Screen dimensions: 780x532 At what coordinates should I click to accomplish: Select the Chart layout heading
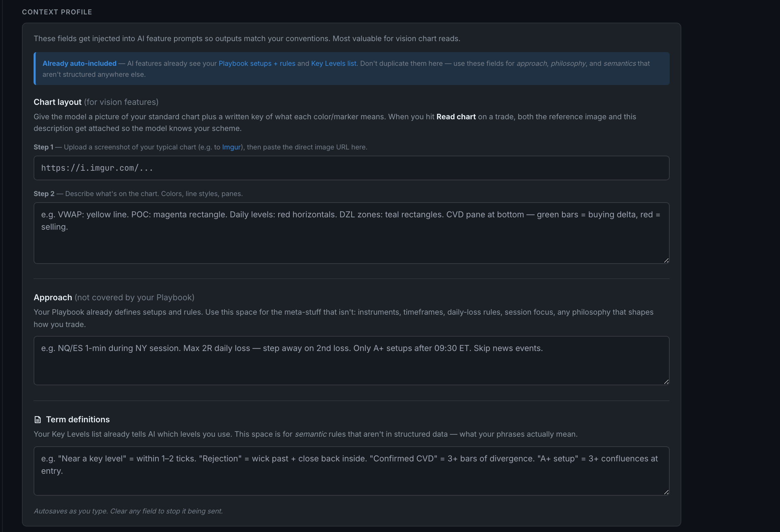58,102
